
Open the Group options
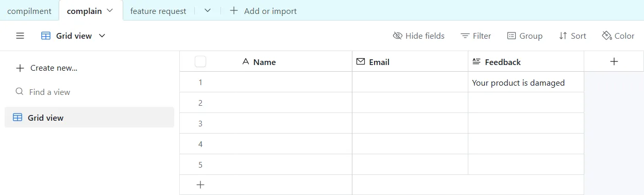(x=524, y=36)
